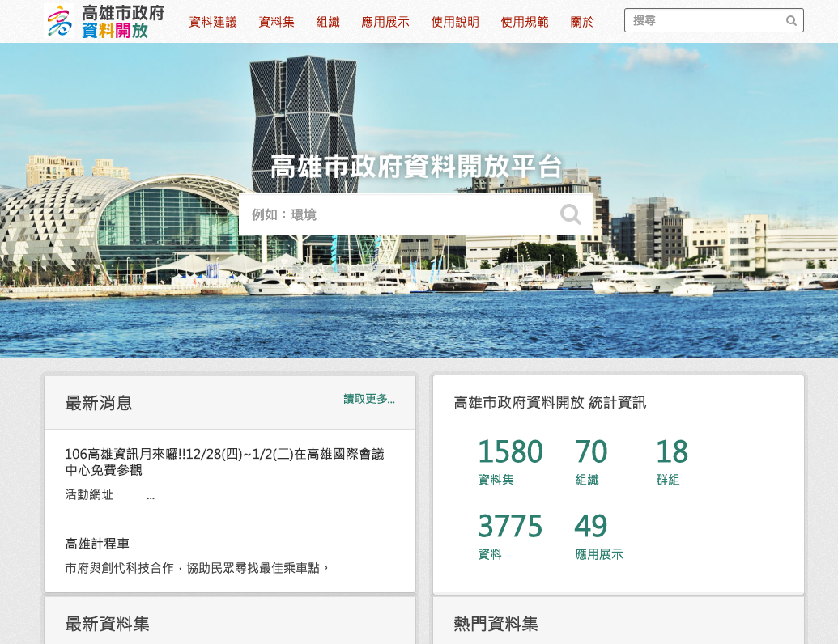
Task: Navigate to 使用規範
Action: click(525, 22)
